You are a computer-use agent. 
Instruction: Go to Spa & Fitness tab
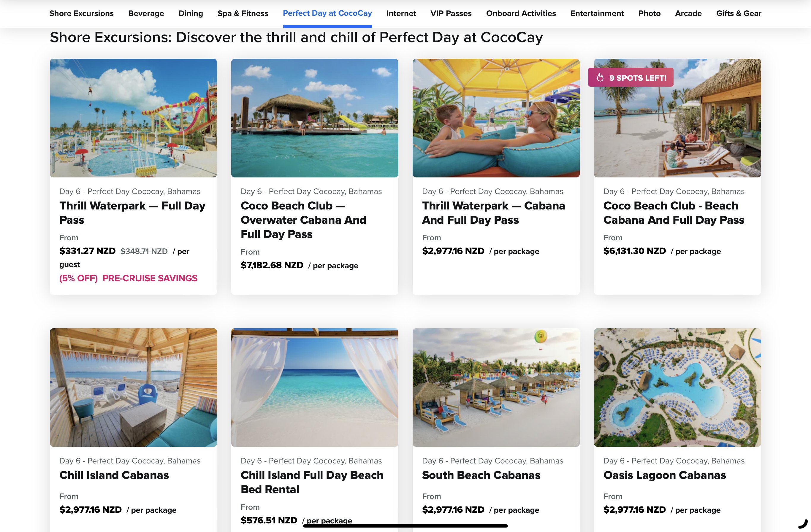243,13
